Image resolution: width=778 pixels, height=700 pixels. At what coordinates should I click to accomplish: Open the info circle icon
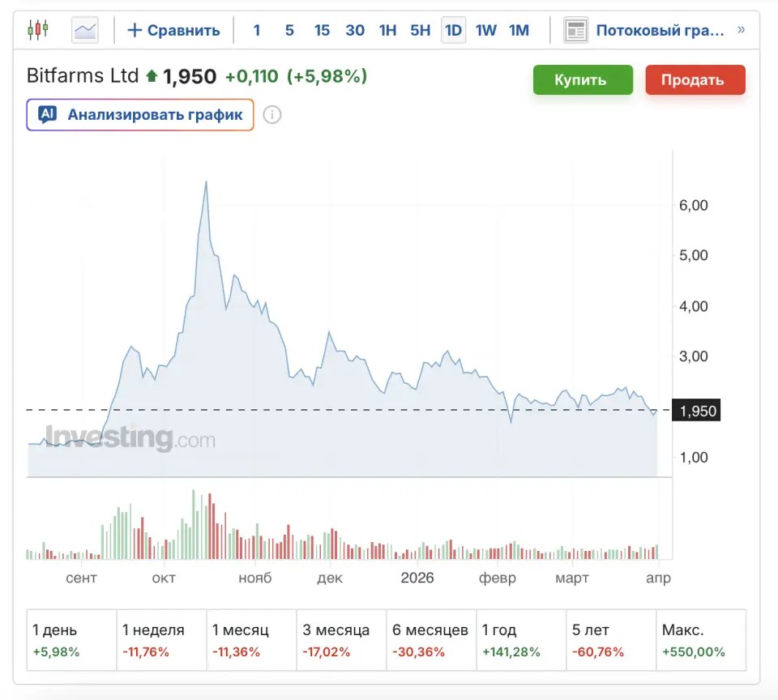point(272,114)
